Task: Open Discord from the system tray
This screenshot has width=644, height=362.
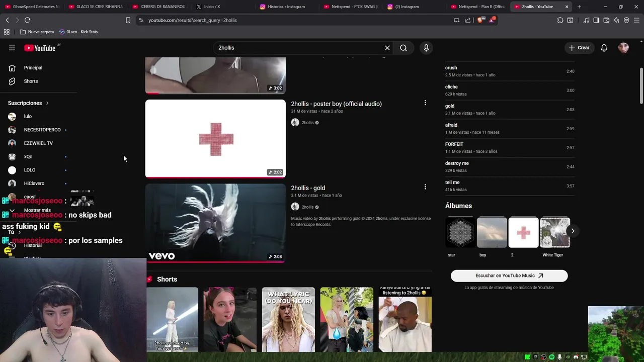Action: (x=576, y=357)
